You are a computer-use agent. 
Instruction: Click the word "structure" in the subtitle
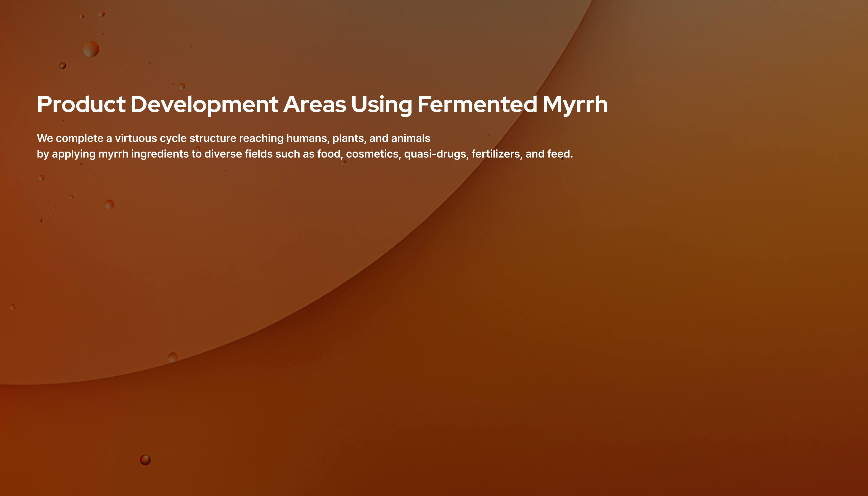213,138
